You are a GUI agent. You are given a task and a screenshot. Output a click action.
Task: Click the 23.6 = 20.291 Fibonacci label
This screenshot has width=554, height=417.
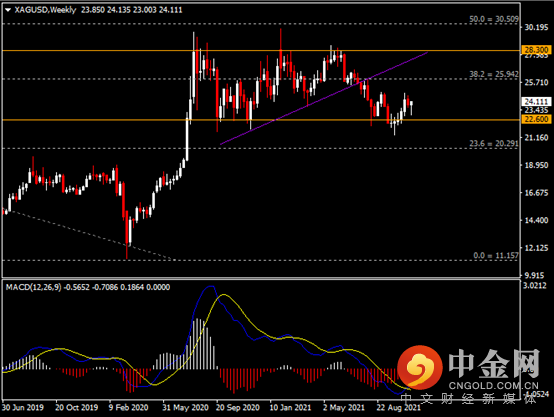point(494,143)
